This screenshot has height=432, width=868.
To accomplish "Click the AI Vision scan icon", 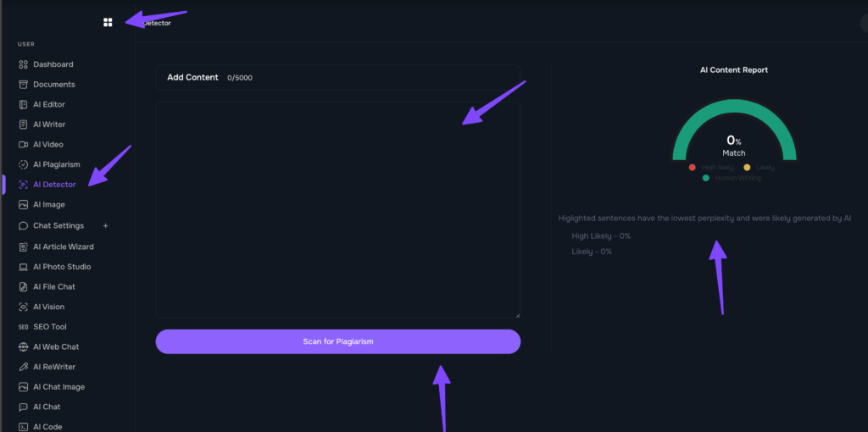I will pyautogui.click(x=24, y=307).
